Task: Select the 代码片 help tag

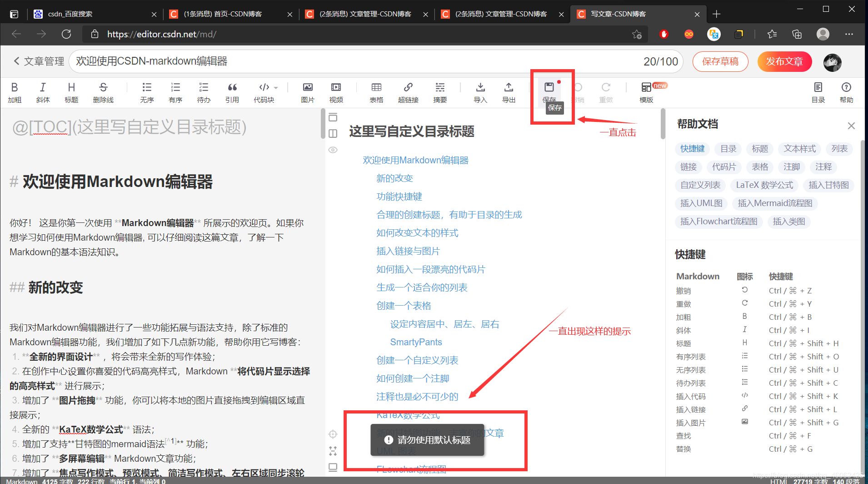Action: pyautogui.click(x=724, y=167)
